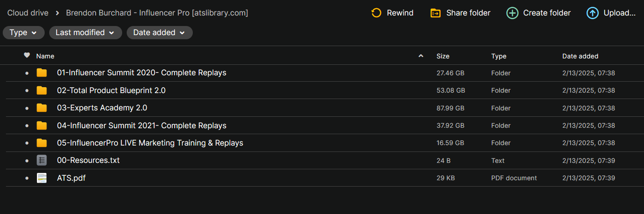Image resolution: width=644 pixels, height=214 pixels.
Task: Open the Date added filter dropdown
Action: click(x=160, y=33)
